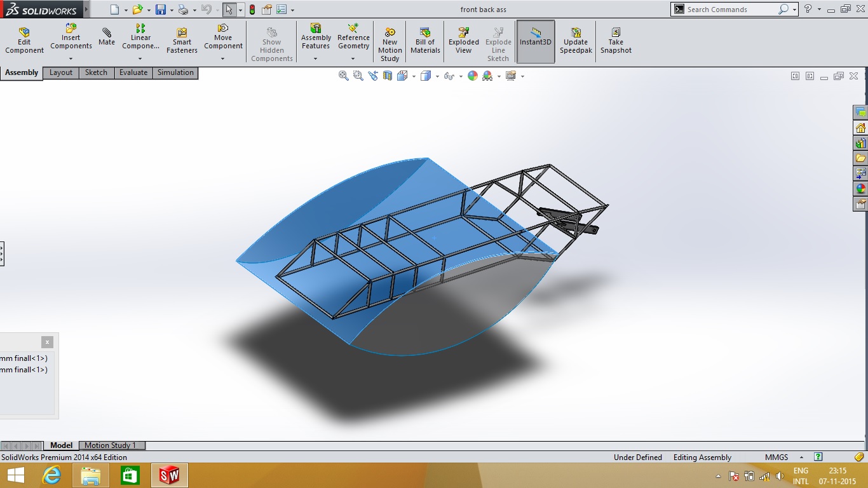Click Apply Scene icon
The width and height of the screenshot is (868, 488).
pos(487,76)
